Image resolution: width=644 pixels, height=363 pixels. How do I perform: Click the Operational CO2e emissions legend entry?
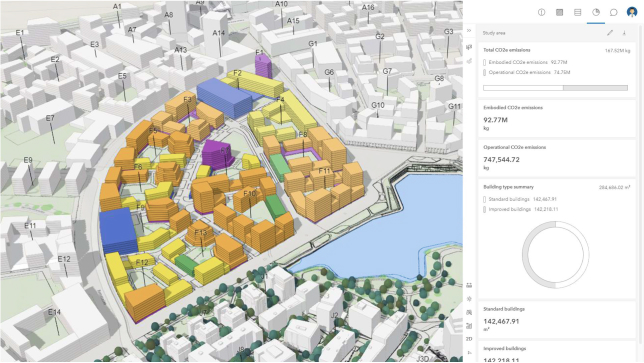coord(527,72)
